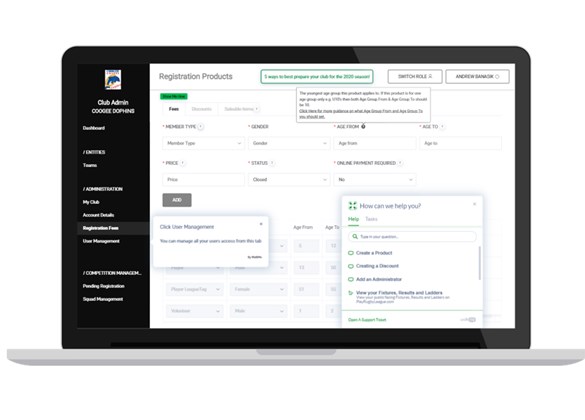Open the Status dropdown showing Closed
585x420 pixels.
[x=289, y=180]
